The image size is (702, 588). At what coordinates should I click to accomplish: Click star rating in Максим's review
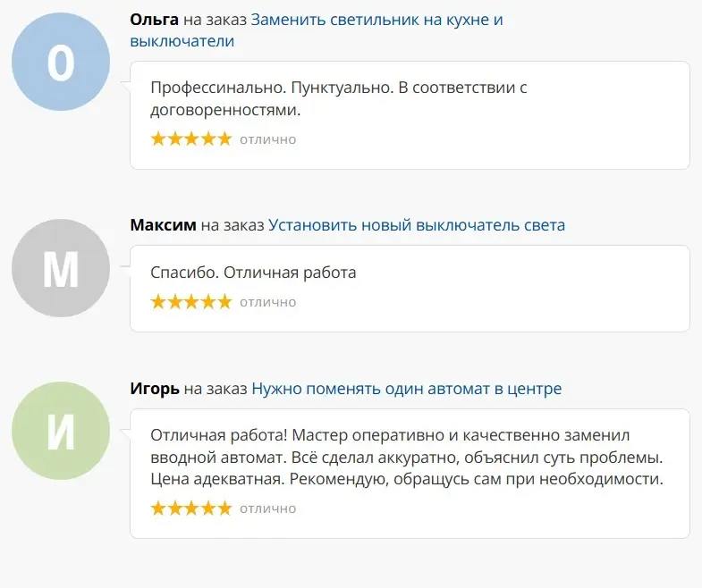point(190,302)
